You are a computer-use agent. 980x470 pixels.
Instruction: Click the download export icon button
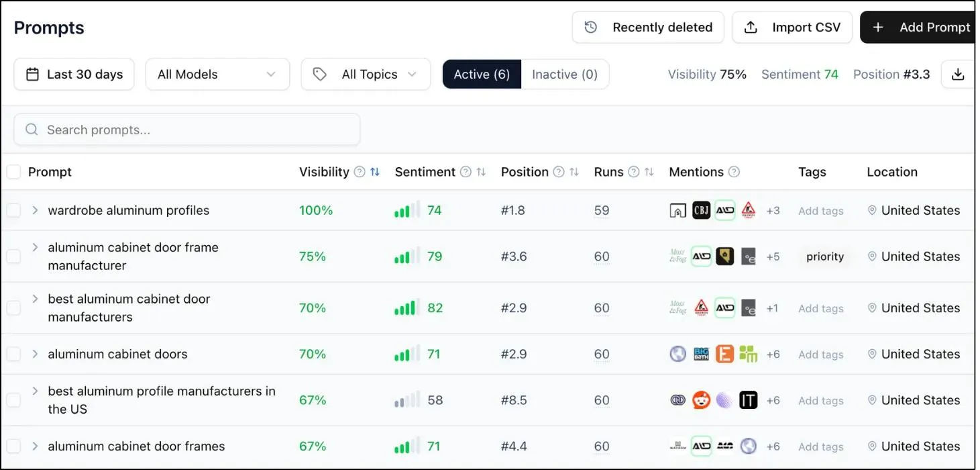[x=958, y=75]
